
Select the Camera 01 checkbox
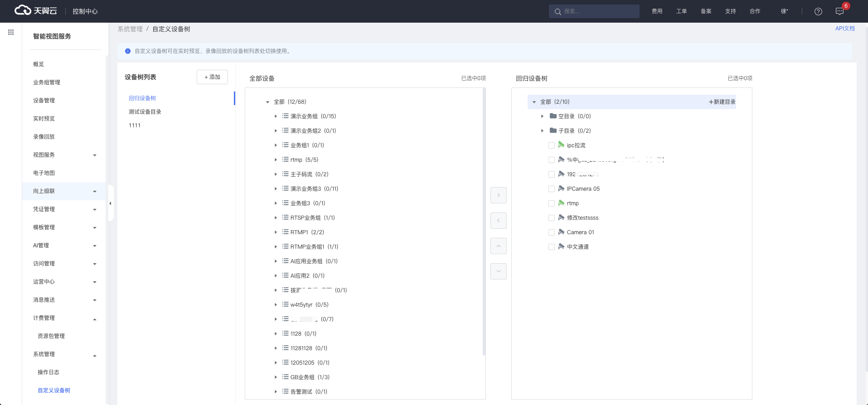tap(552, 232)
